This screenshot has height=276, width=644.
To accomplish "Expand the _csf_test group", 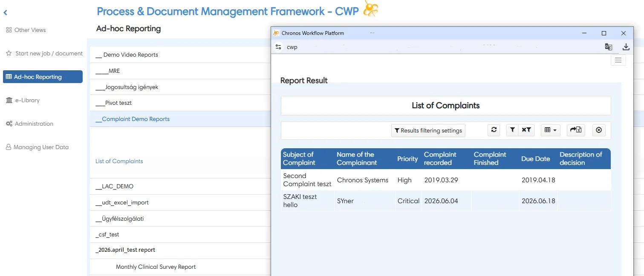I will (x=107, y=234).
